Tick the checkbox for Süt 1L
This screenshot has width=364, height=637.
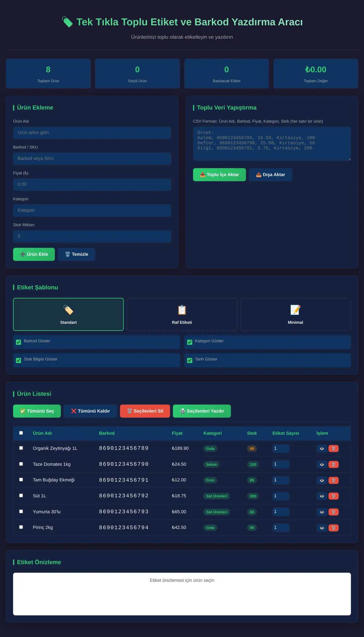(21, 495)
